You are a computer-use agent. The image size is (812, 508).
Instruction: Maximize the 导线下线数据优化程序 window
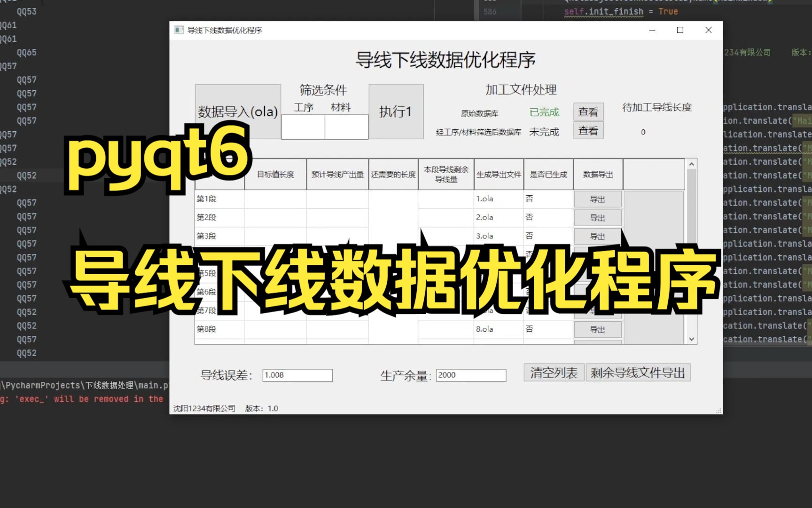coord(680,30)
